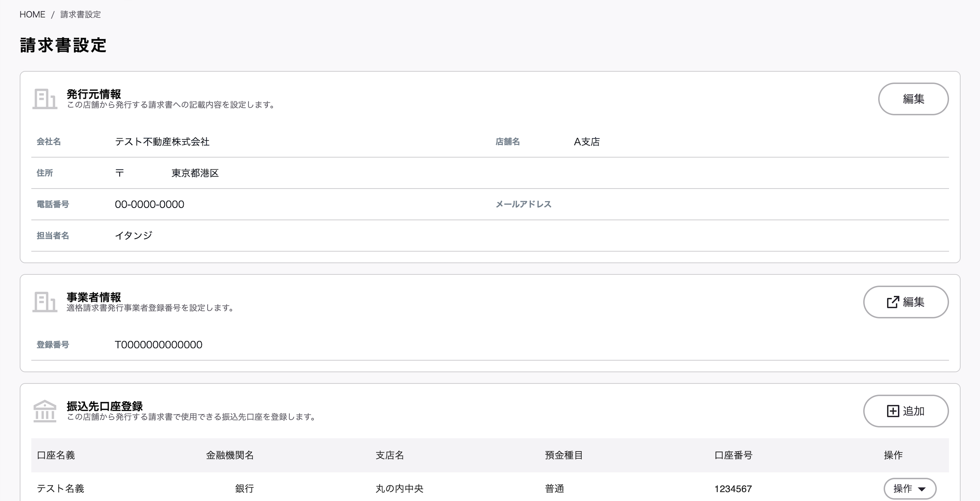
Task: Click the address 東京都港区
Action: pos(195,173)
